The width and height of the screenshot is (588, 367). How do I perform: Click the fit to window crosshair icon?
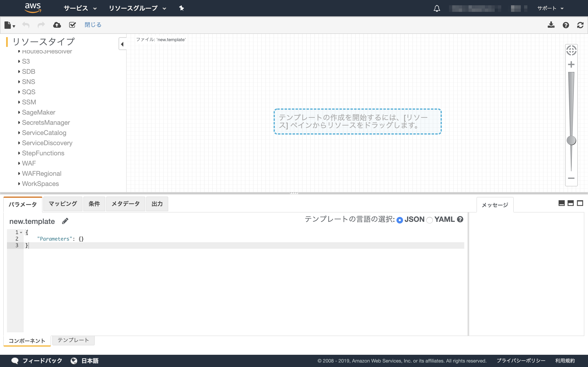[x=571, y=51]
